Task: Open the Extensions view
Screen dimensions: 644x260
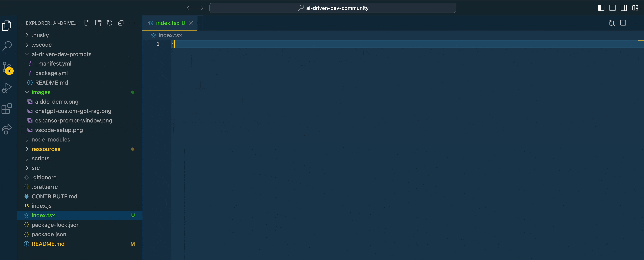Action: coord(7,108)
